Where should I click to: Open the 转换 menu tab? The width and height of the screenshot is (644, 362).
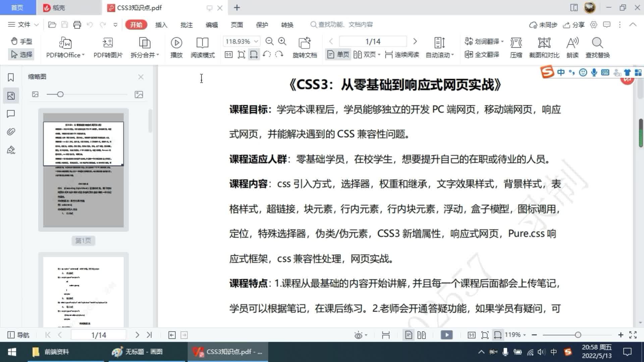click(x=287, y=24)
